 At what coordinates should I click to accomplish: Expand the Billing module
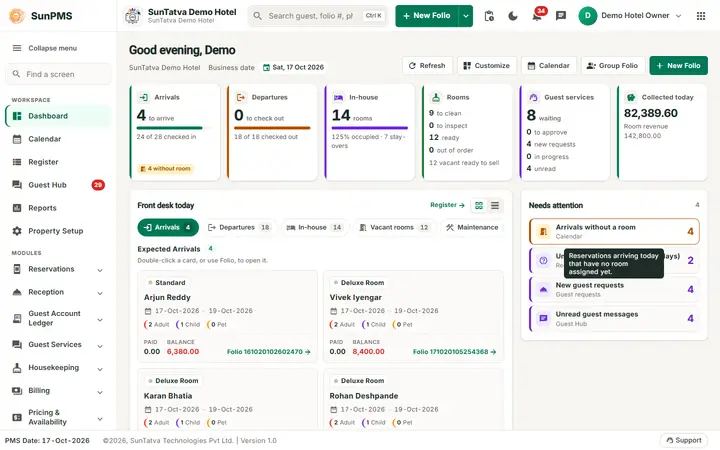tap(58, 391)
